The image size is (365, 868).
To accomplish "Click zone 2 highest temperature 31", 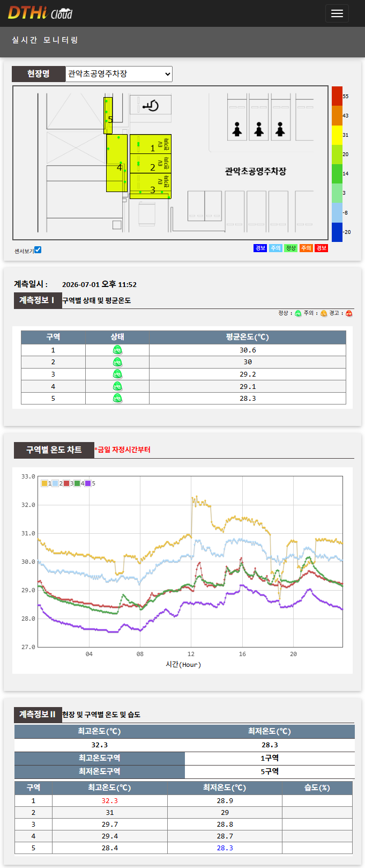I will pos(110,812).
